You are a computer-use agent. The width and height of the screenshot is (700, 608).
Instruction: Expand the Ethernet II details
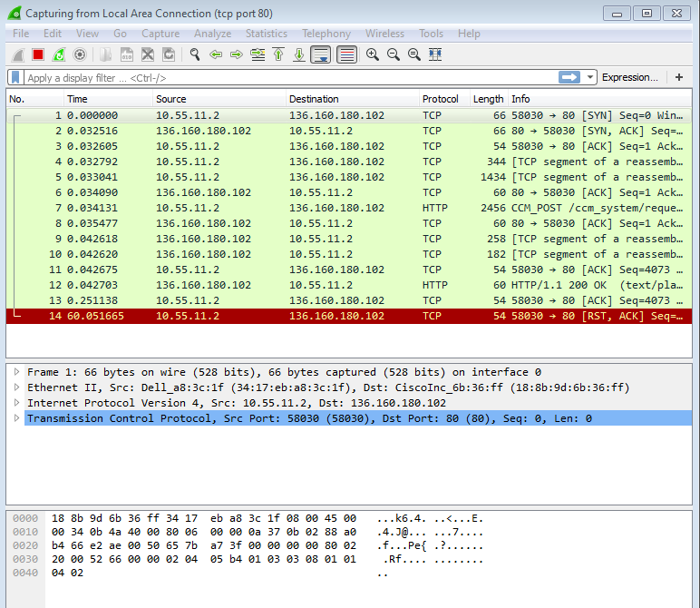[16, 387]
